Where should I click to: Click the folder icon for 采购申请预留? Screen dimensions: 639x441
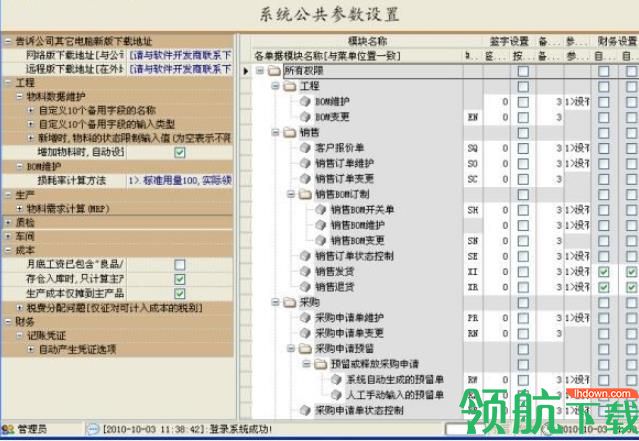(x=305, y=349)
